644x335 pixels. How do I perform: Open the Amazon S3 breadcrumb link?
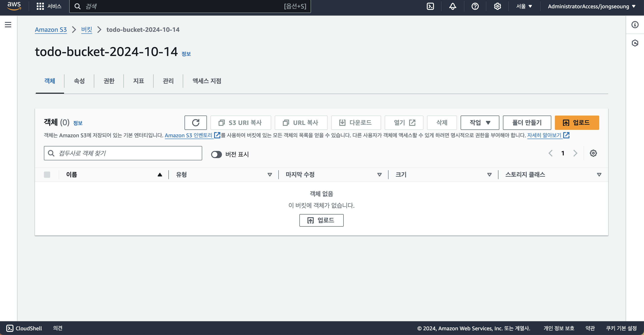[x=51, y=30]
